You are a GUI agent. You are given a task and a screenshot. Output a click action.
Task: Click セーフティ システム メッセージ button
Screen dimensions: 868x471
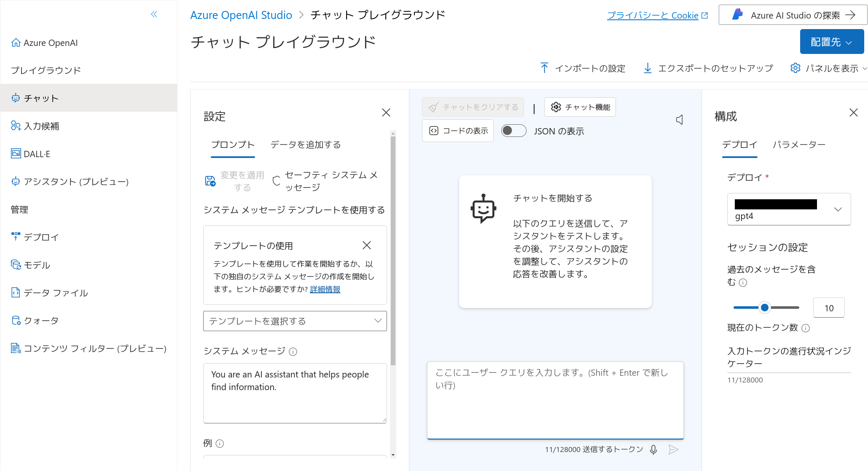[x=326, y=181]
